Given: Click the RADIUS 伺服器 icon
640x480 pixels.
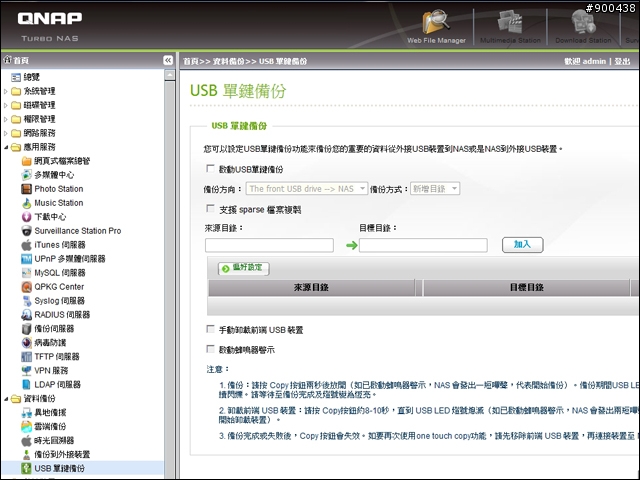Looking at the screenshot, I should click(27, 315).
